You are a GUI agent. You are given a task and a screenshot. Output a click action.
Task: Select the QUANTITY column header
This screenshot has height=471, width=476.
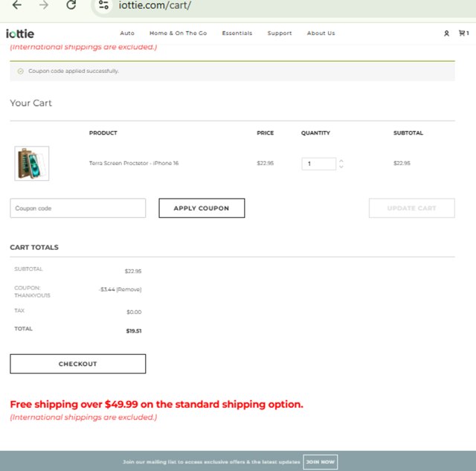point(315,133)
